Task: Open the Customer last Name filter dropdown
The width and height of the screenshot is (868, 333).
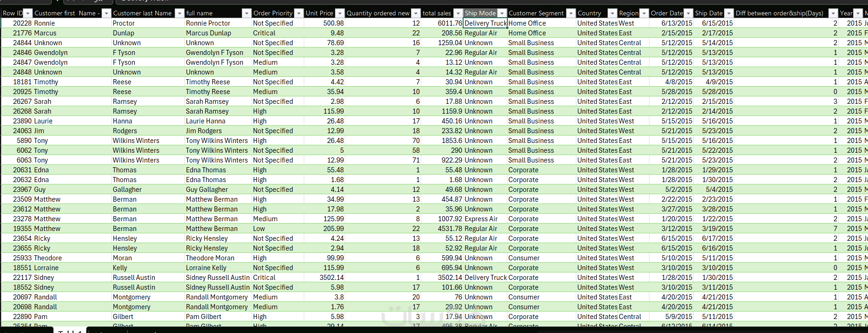Action: [179, 14]
